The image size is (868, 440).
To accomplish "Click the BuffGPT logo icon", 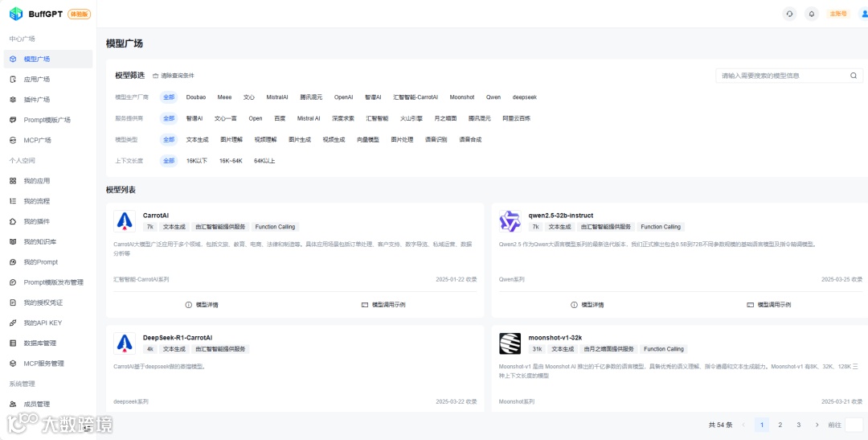I will pos(16,14).
